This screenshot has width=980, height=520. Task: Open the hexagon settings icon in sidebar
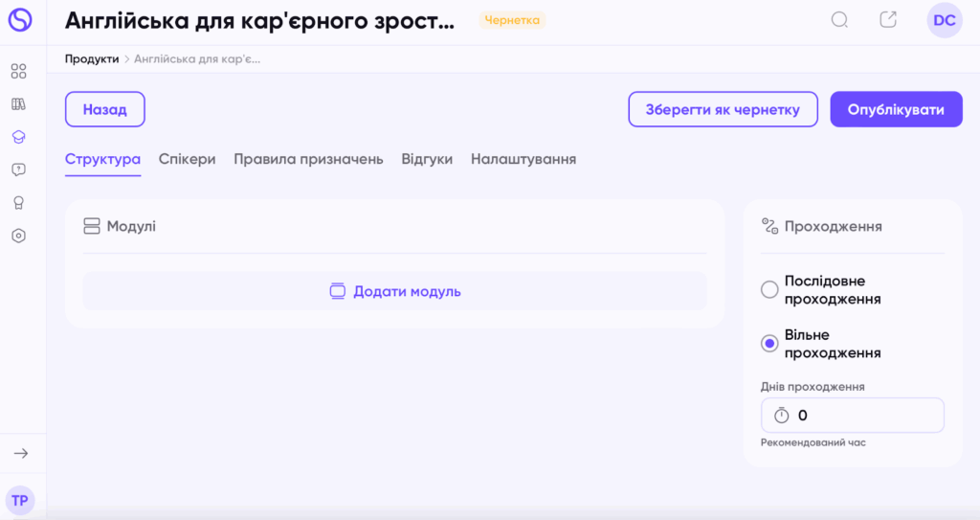19,236
